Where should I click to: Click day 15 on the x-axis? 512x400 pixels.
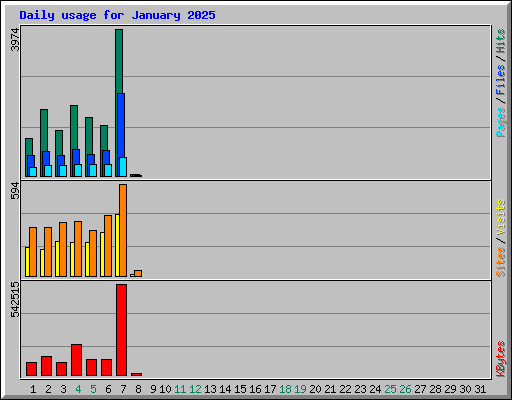tap(240, 389)
